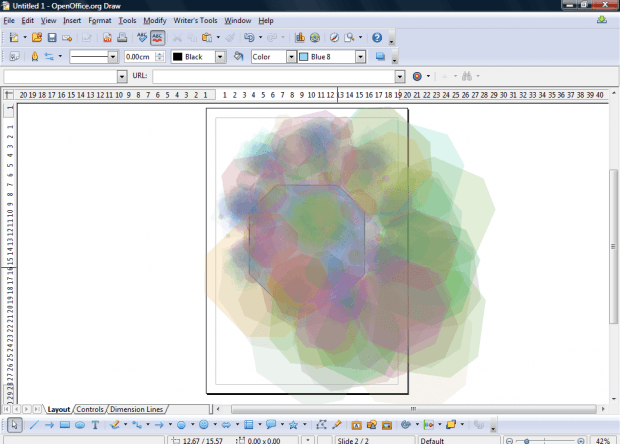Expand the Blue 8 fill color dropdown
Image resolution: width=620 pixels, height=444 pixels.
click(358, 57)
